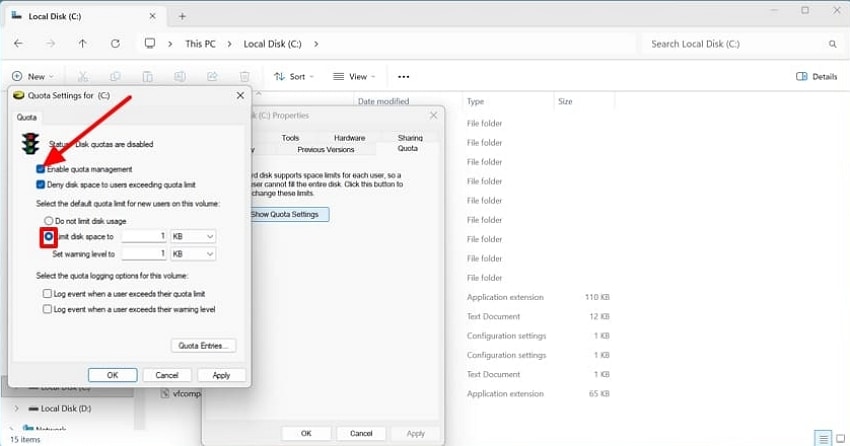Switch to large thumbnails view icon

point(840,438)
